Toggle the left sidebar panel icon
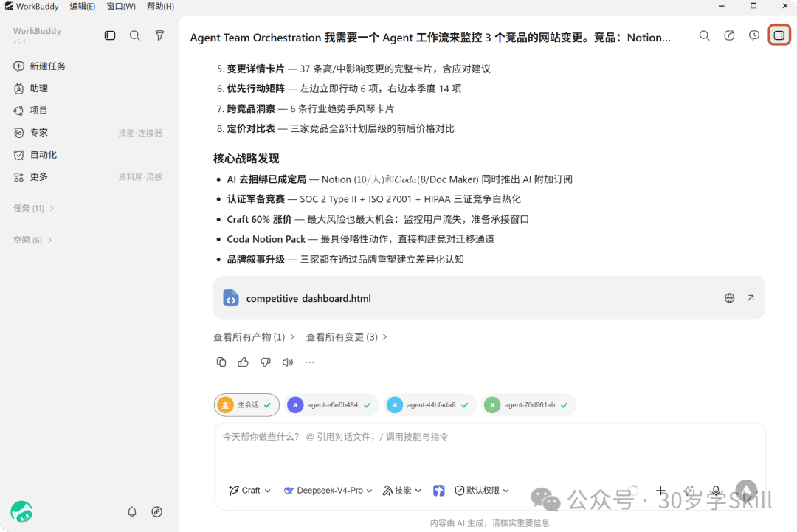This screenshot has height=532, width=797. click(x=110, y=35)
